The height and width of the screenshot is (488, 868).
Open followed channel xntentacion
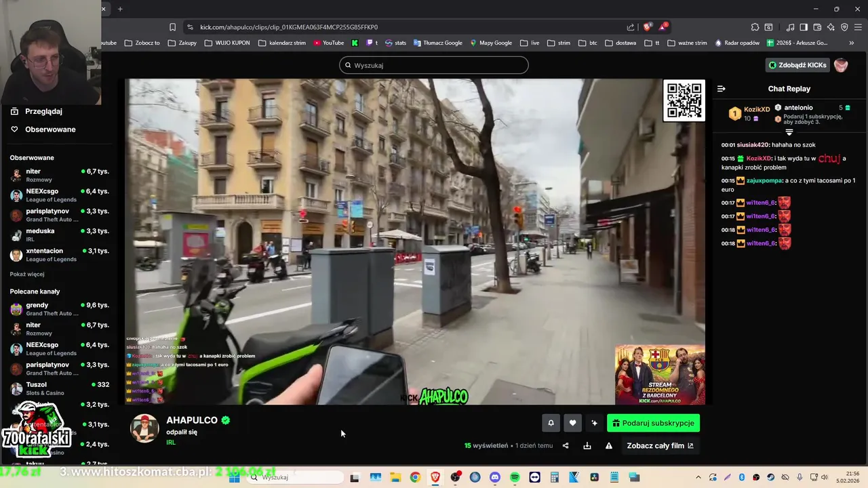pyautogui.click(x=60, y=254)
